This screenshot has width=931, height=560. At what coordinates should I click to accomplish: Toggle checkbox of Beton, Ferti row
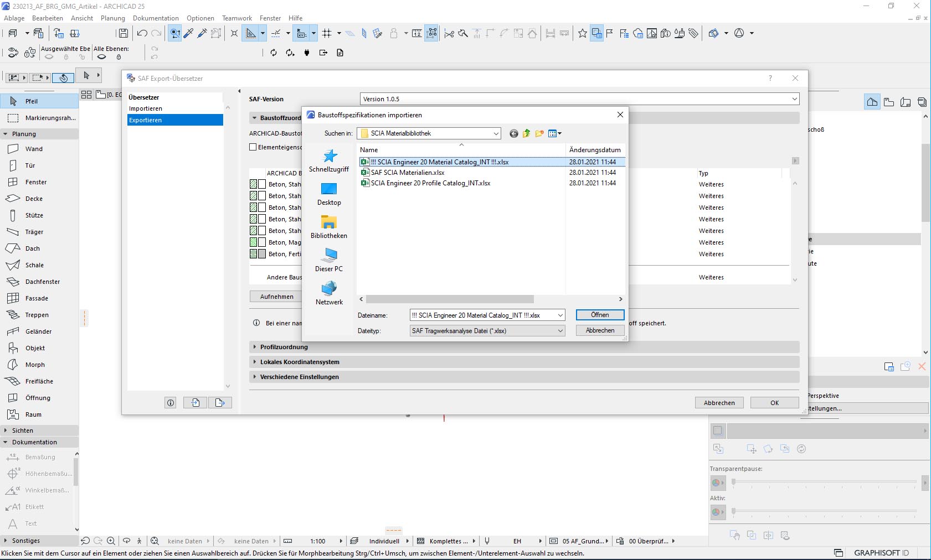point(262,254)
